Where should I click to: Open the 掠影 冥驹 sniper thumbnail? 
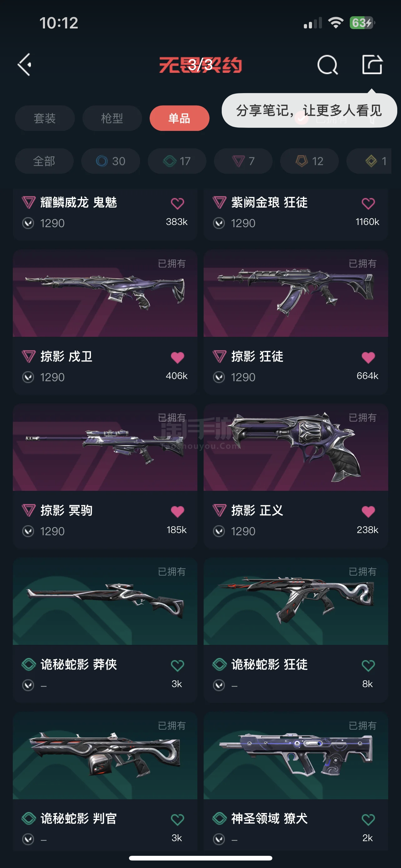[x=105, y=447]
